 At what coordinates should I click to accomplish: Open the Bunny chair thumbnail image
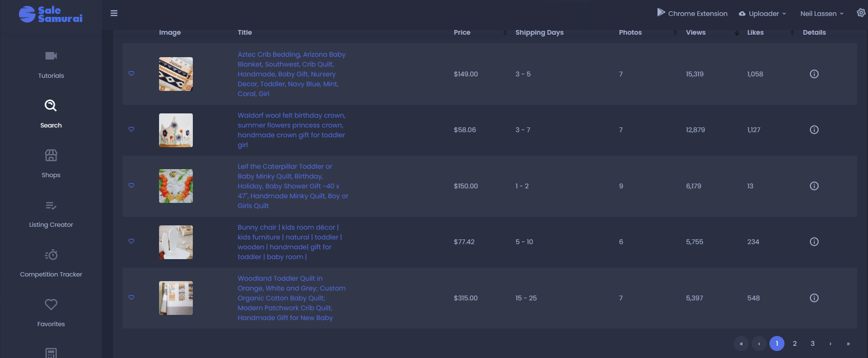[x=176, y=242]
